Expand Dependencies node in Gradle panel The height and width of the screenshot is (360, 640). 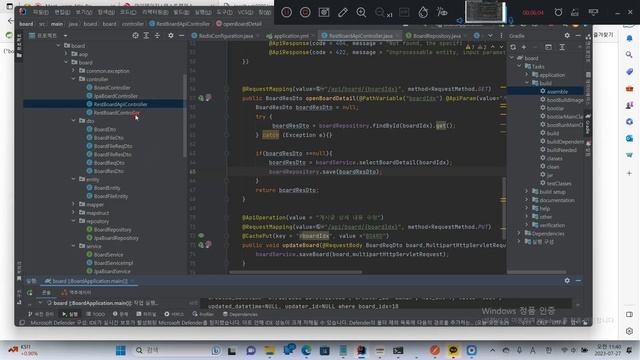pos(519,233)
